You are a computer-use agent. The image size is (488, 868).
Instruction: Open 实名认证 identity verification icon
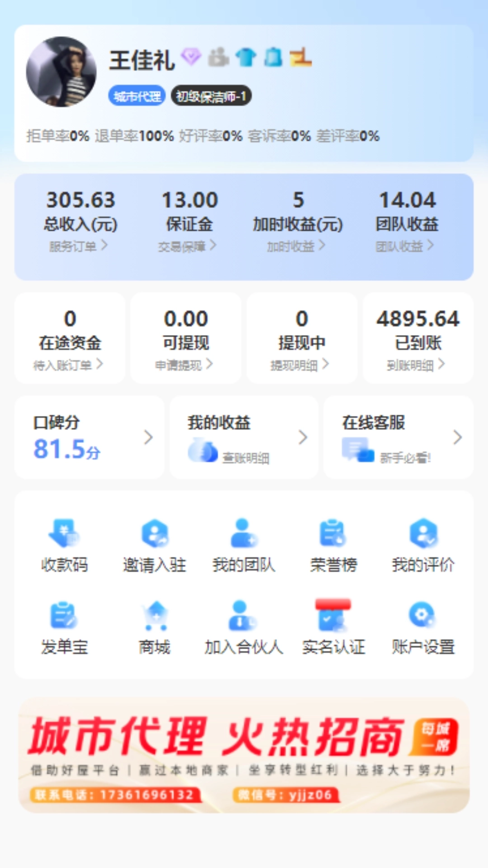tap(333, 616)
